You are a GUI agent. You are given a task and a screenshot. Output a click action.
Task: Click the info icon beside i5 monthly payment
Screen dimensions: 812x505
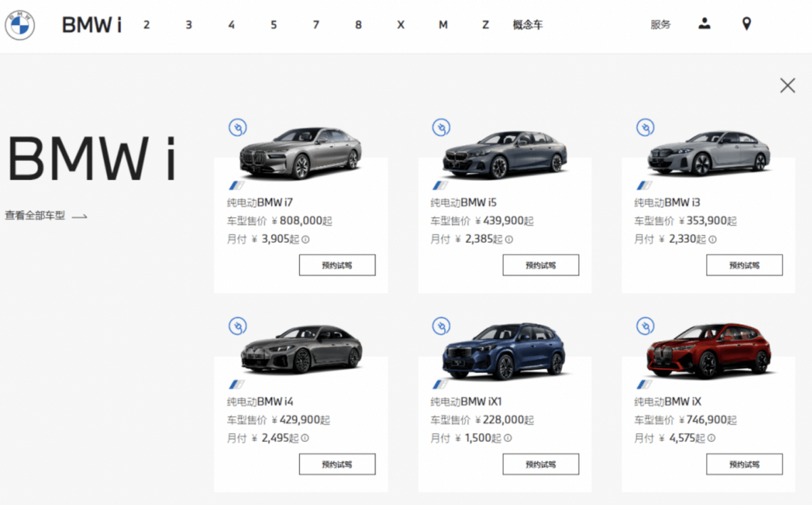tap(509, 239)
